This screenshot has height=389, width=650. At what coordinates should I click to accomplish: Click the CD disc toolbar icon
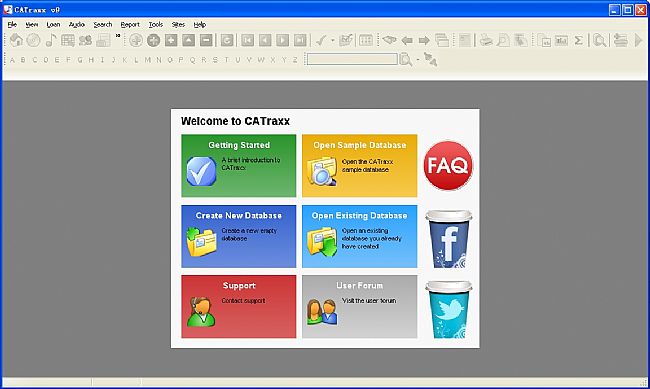point(34,40)
